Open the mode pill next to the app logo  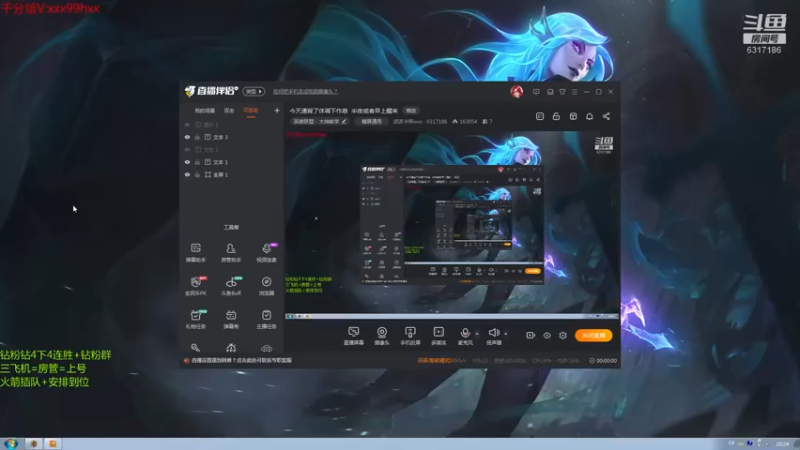[254, 91]
